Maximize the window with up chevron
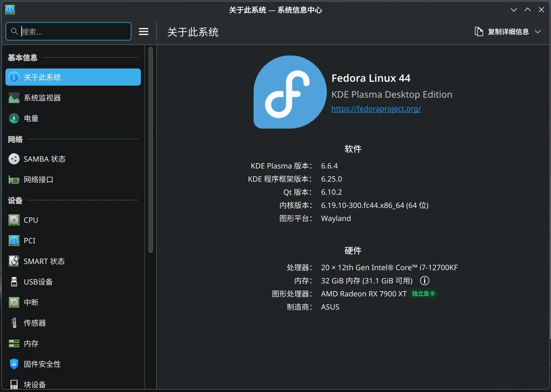Screen dimensions: 551x392 click(x=527, y=10)
